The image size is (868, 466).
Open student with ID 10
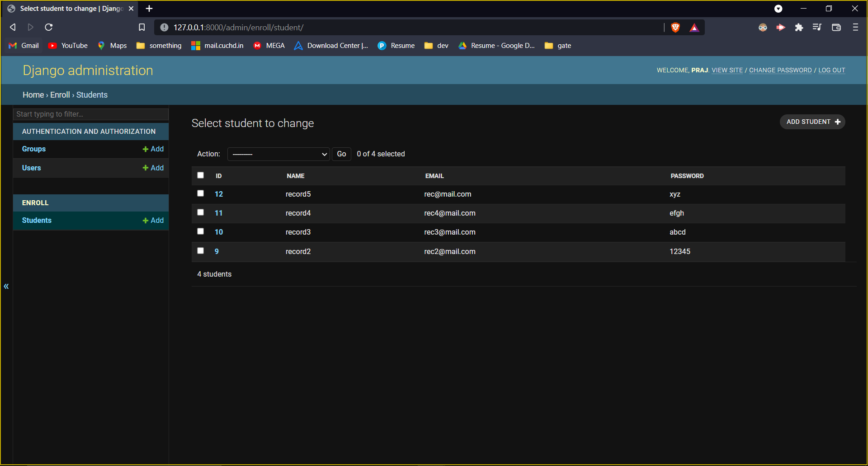coord(219,232)
